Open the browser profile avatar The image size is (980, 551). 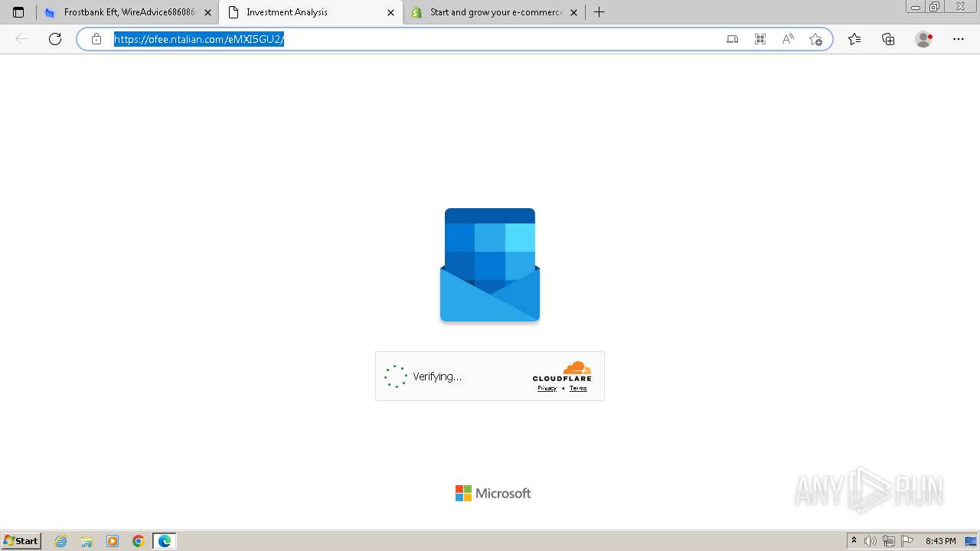(x=924, y=39)
